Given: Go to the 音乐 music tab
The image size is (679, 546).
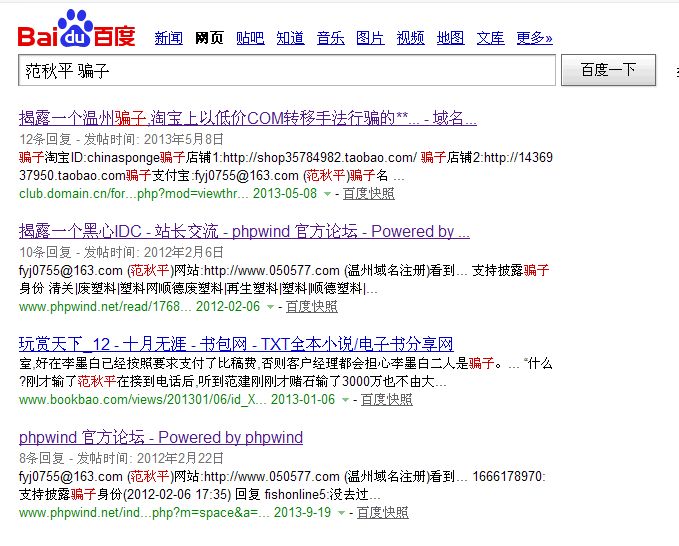Looking at the screenshot, I should click(330, 38).
